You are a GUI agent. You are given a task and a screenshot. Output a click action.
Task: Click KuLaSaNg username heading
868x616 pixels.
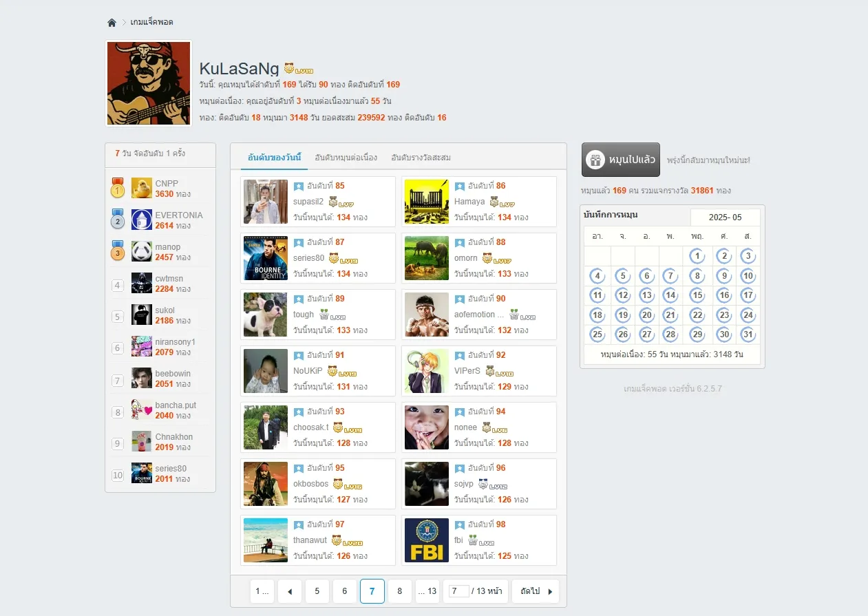[239, 69]
